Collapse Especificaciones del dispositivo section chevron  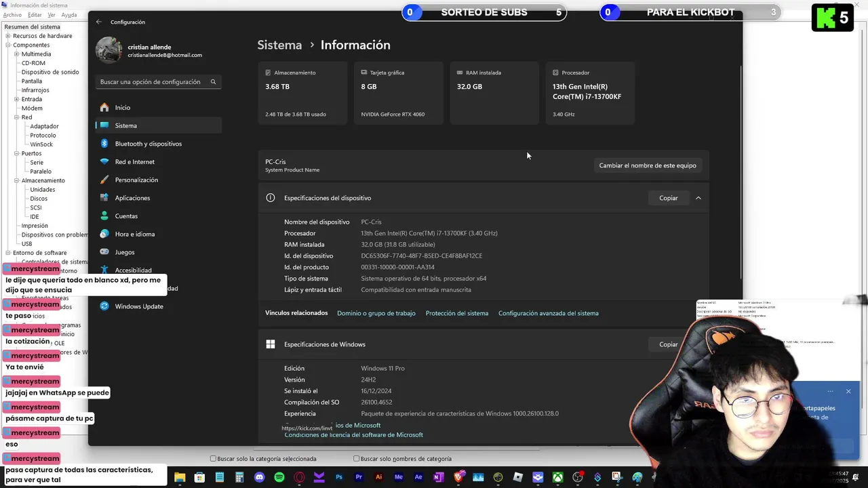[698, 198]
